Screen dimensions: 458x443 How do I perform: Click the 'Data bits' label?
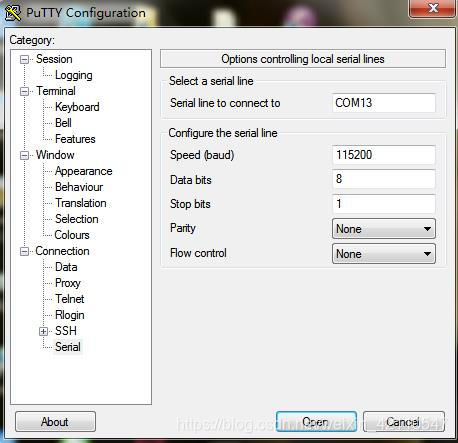[x=191, y=180]
